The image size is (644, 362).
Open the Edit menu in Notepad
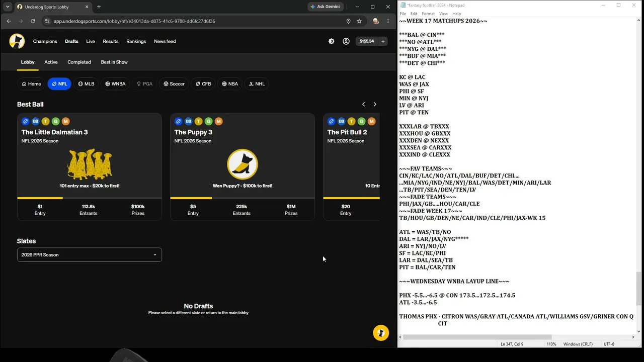(414, 14)
